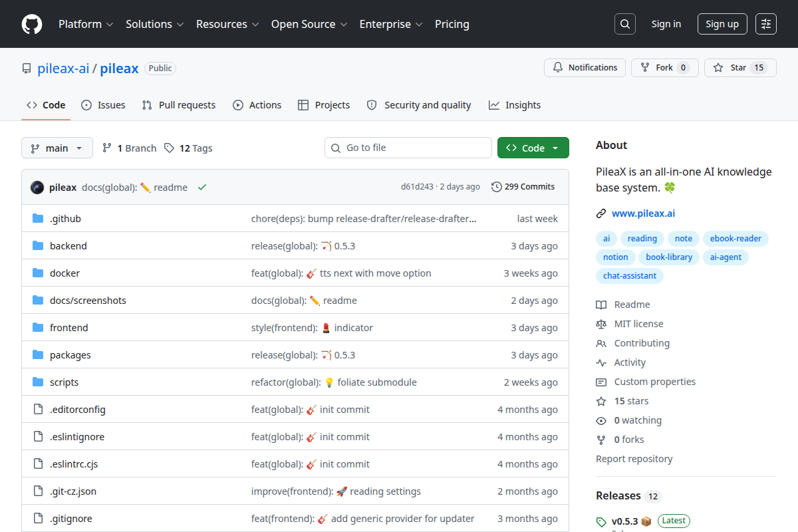Click the frontend folder icon
Viewport: 798px width, 532px height.
pos(38,328)
